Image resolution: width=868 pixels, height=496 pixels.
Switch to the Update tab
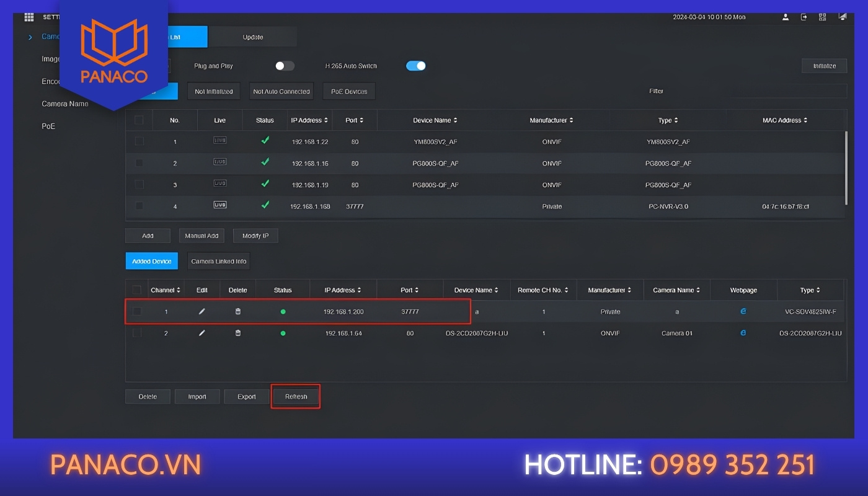[252, 37]
